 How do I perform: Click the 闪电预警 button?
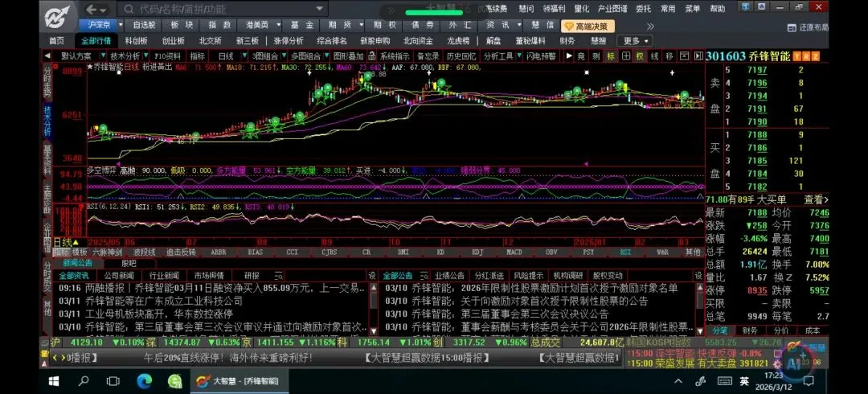click(x=542, y=56)
